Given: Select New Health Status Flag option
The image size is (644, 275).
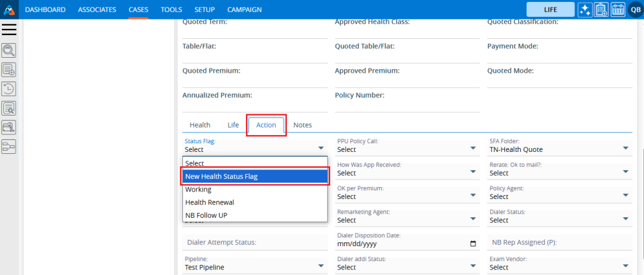Looking at the screenshot, I should pos(255,176).
